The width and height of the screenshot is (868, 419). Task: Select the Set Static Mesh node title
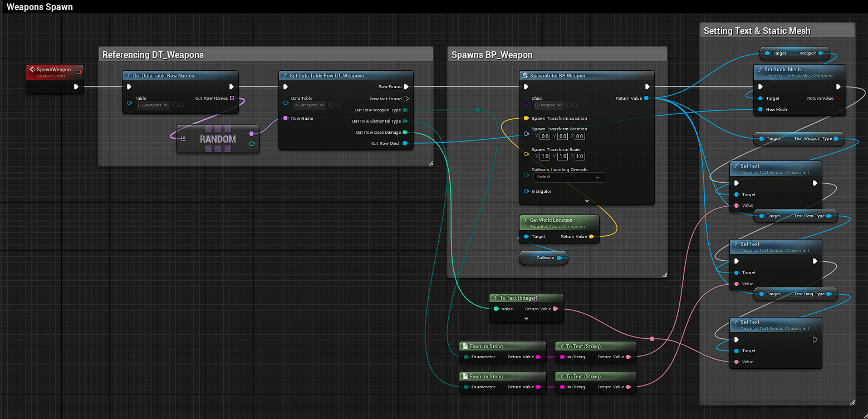(782, 70)
